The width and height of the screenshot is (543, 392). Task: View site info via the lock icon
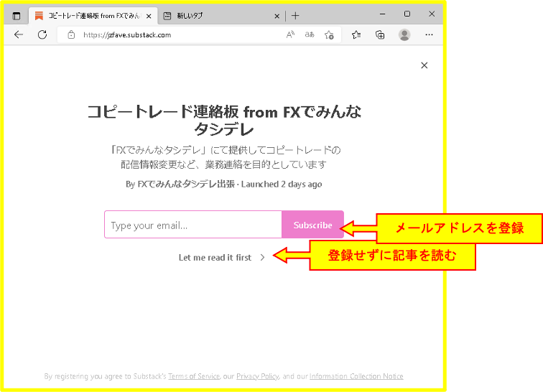[71, 34]
